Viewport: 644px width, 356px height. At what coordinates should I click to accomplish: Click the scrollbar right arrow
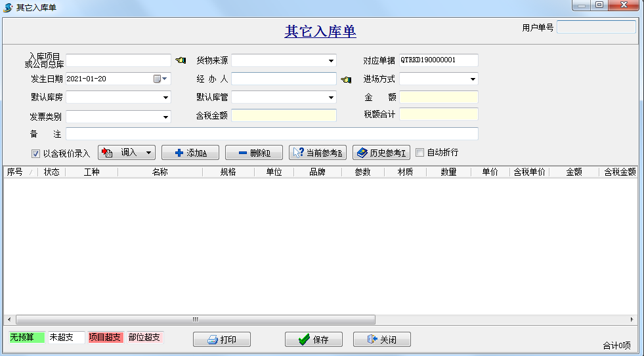(632, 319)
